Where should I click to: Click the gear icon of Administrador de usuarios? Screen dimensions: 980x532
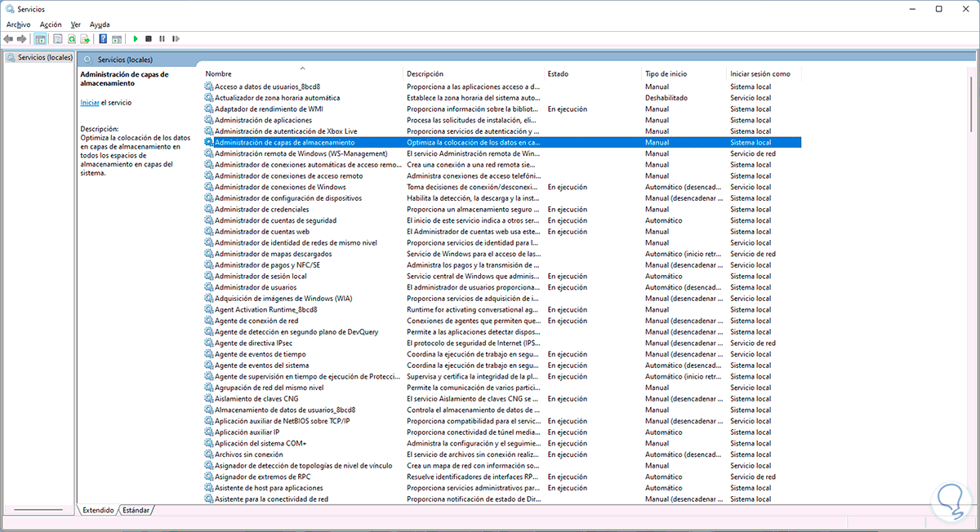tap(208, 287)
